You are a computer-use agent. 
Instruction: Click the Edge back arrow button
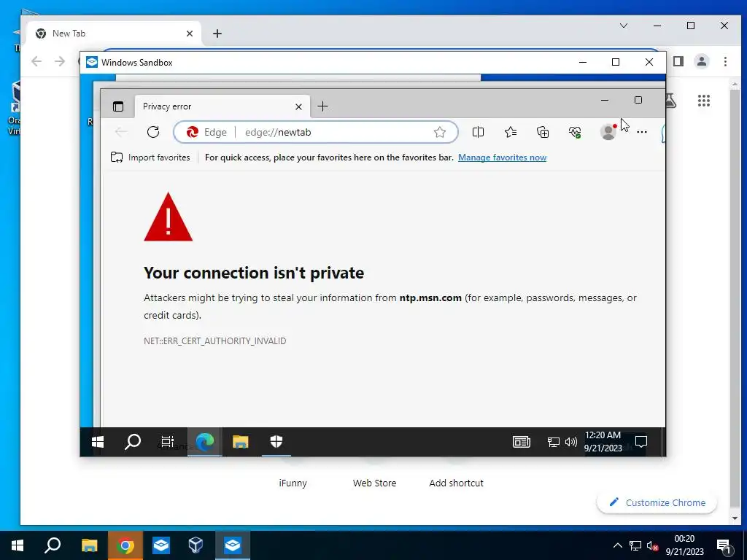[x=122, y=132]
